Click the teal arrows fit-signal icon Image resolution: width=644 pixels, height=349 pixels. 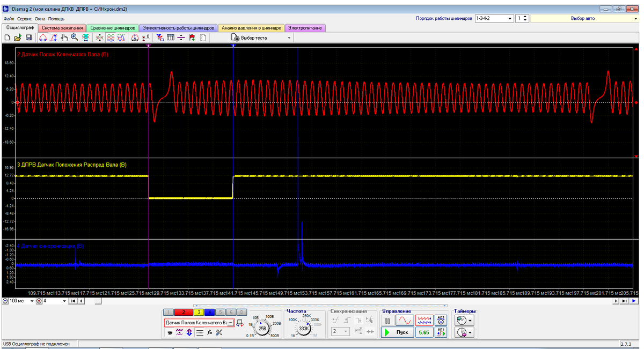pos(85,38)
